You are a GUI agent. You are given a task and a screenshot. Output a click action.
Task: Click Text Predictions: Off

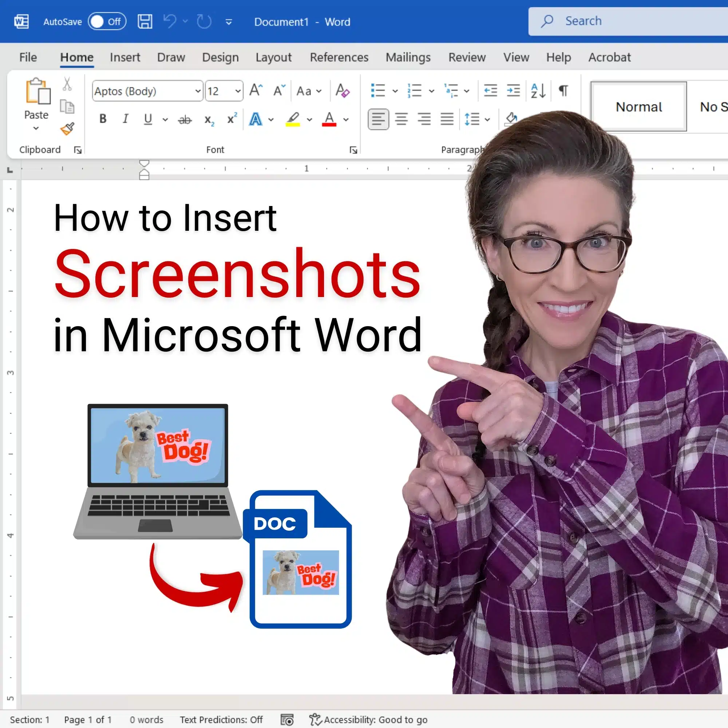coord(221,720)
